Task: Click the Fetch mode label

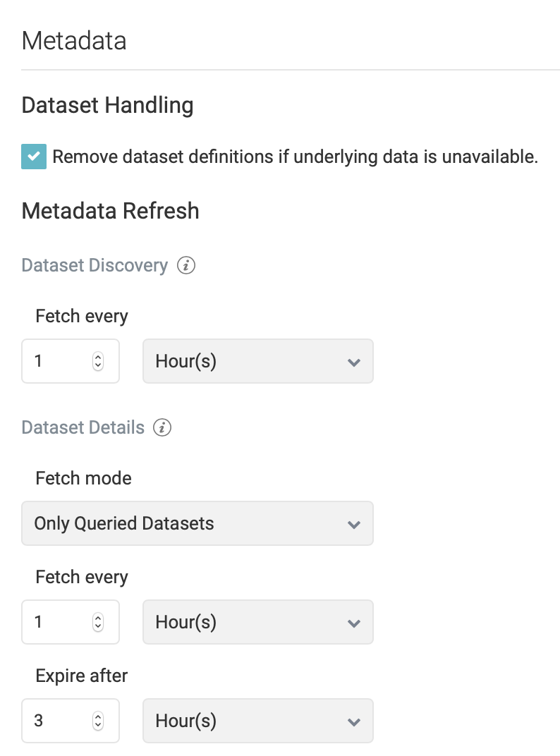Action: click(x=83, y=479)
